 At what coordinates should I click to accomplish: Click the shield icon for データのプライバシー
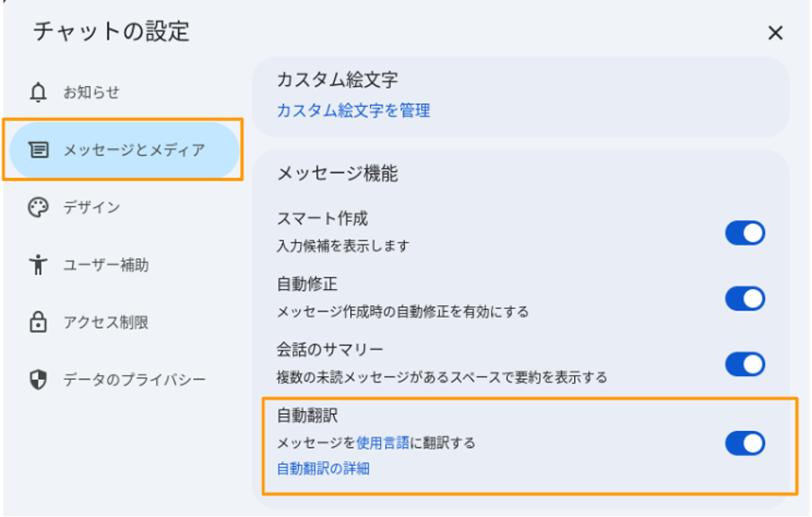[x=38, y=380]
